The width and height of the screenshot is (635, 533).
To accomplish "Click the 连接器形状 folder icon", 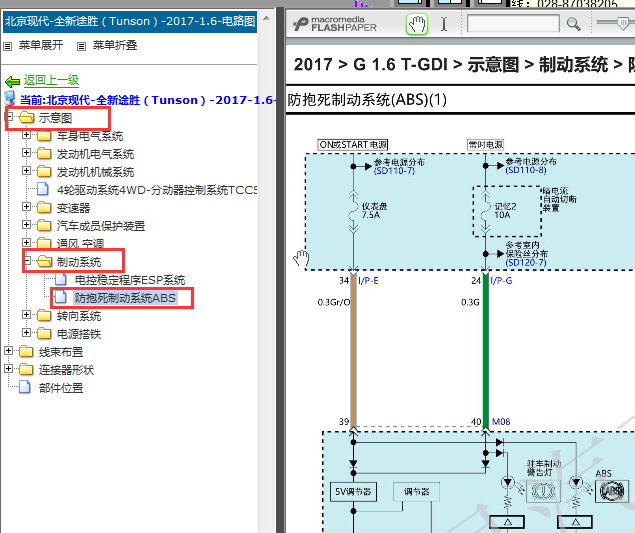I will coord(26,369).
